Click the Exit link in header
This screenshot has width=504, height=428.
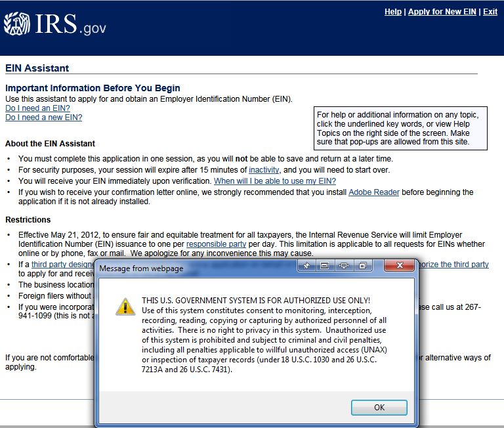tap(490, 12)
